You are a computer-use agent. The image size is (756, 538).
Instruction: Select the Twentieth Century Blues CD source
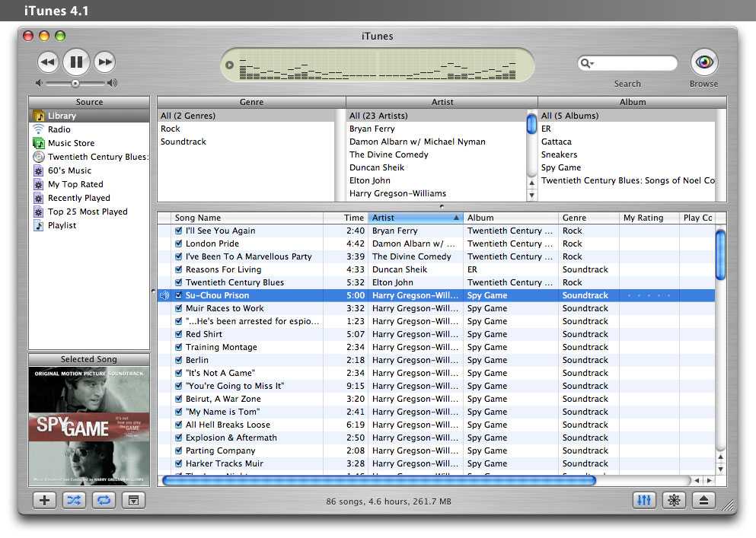pyautogui.click(x=89, y=157)
